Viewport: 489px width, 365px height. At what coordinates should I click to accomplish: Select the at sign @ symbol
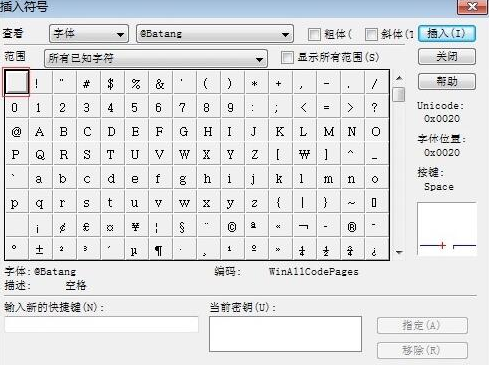(x=17, y=131)
